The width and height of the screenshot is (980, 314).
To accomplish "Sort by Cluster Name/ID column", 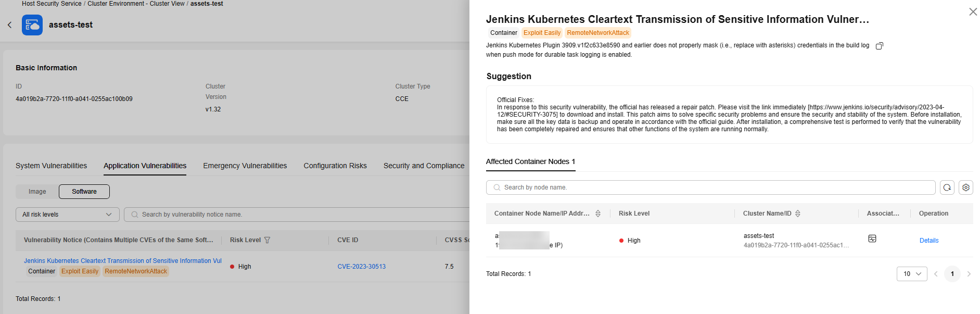I will (798, 213).
